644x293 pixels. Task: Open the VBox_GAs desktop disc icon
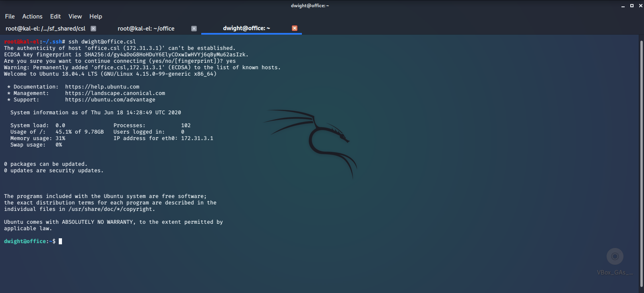coord(615,261)
